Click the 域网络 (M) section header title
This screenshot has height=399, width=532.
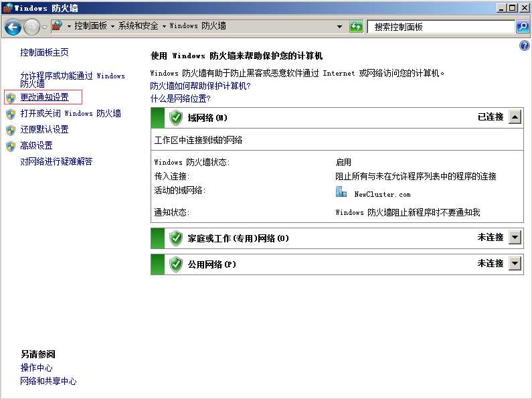207,118
